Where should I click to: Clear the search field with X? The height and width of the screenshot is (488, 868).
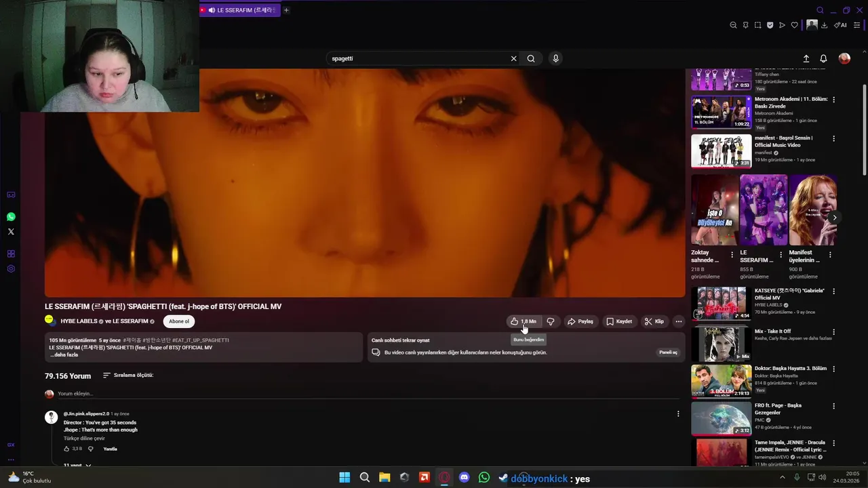point(513,58)
